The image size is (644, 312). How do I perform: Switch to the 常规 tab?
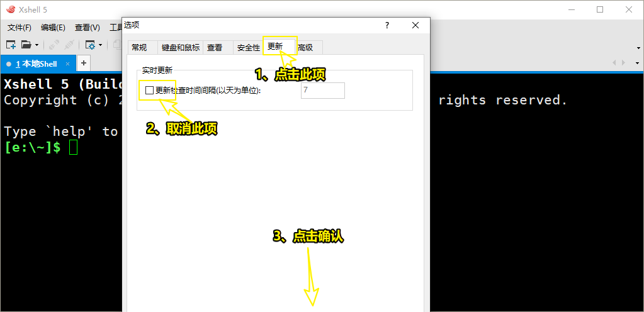coord(142,47)
